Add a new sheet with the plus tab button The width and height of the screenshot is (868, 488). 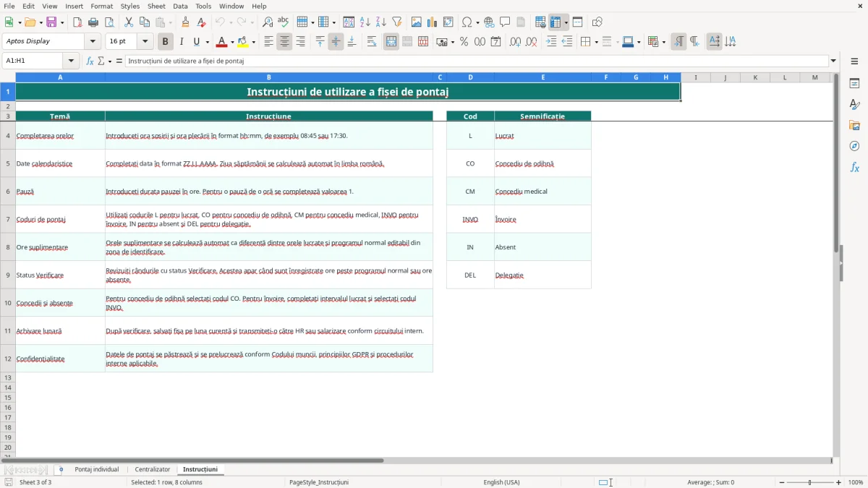61,469
